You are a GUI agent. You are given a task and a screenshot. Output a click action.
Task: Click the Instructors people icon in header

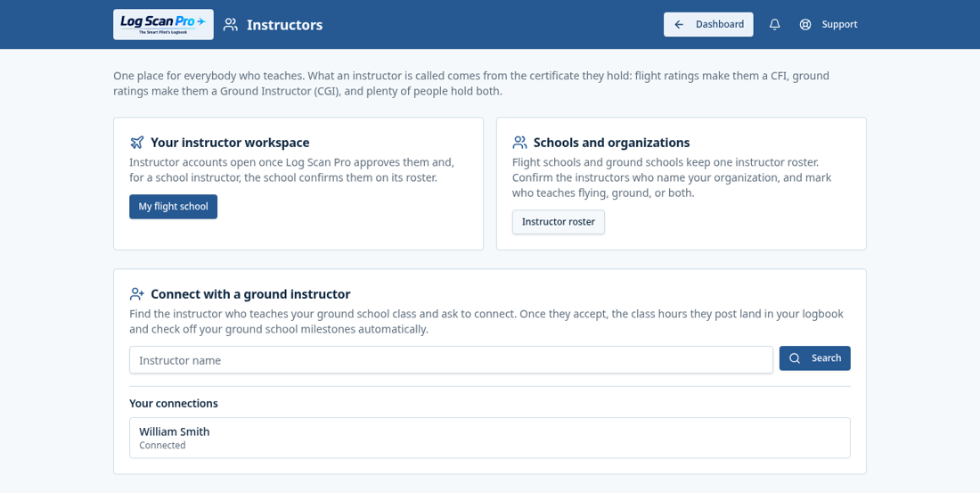(x=231, y=24)
